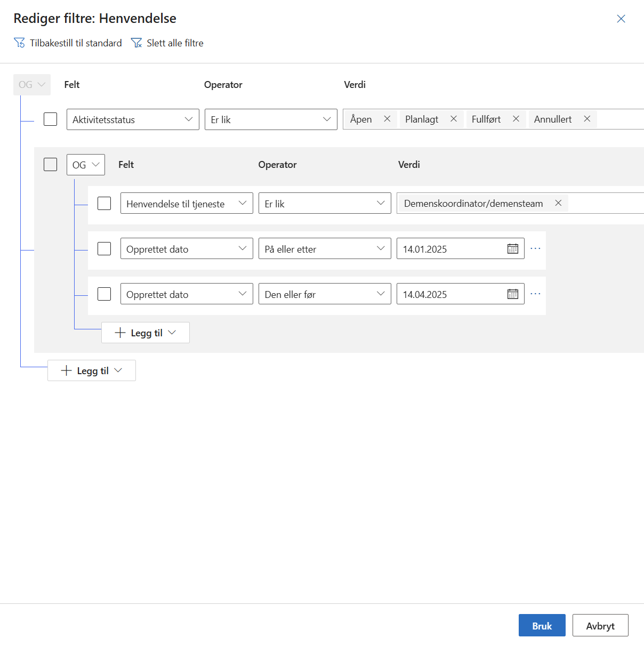
Task: Open the nested group OG operator dropdown
Action: 86,165
